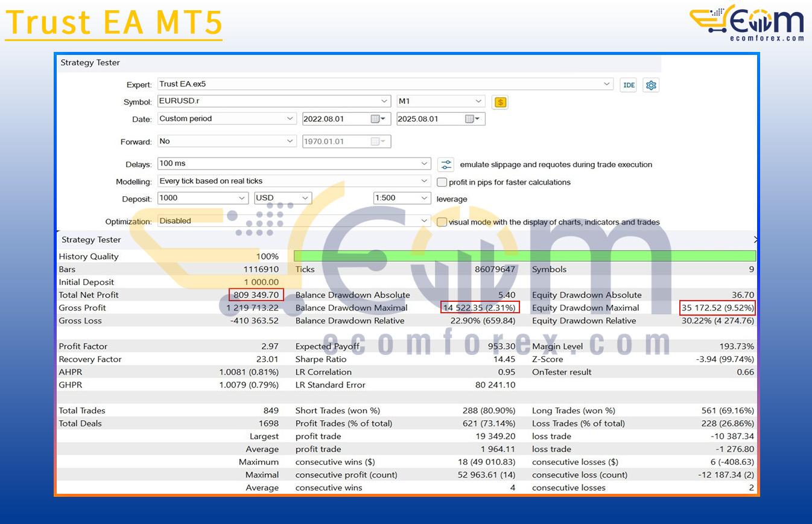Screen dimensions: 812x524
Task: Open the USD currency dropdown
Action: coord(305,198)
